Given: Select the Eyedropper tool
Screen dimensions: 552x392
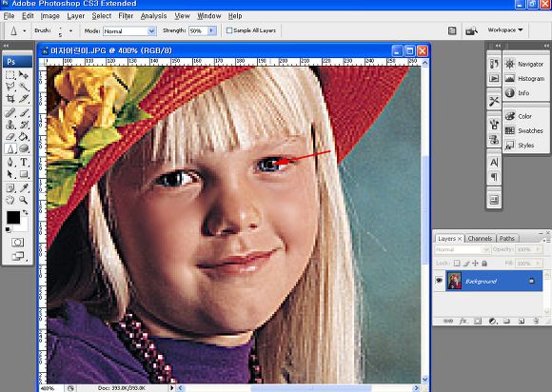Looking at the screenshot, I should 24,187.
